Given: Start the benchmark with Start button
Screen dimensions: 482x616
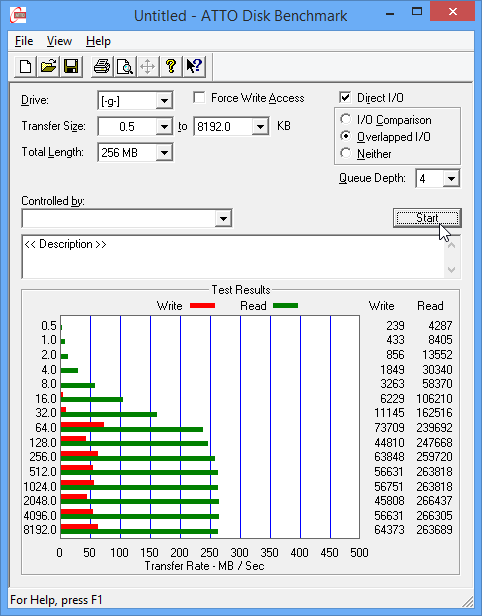Looking at the screenshot, I should point(427,218).
